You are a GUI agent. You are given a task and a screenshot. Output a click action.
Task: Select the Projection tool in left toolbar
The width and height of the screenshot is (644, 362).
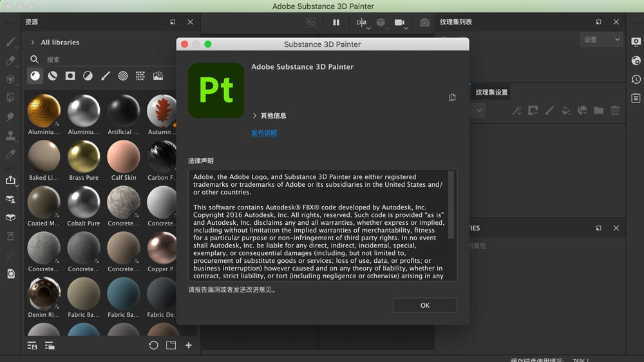tap(11, 79)
